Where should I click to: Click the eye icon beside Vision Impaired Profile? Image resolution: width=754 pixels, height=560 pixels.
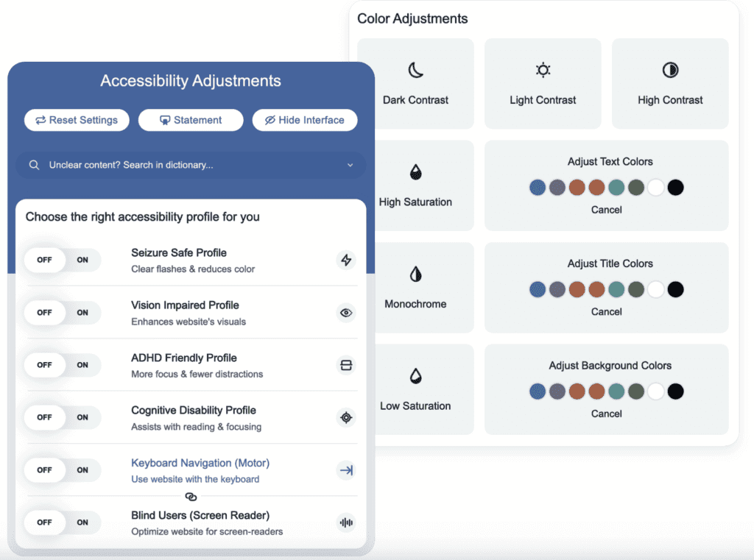[346, 313]
